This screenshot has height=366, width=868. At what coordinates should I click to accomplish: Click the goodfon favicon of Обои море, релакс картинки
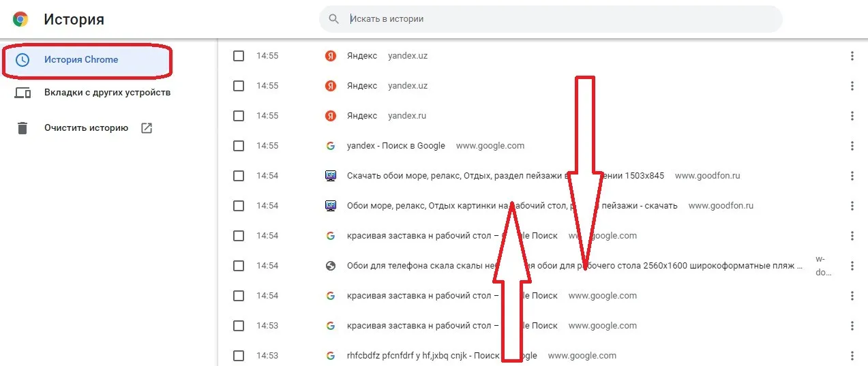click(331, 206)
